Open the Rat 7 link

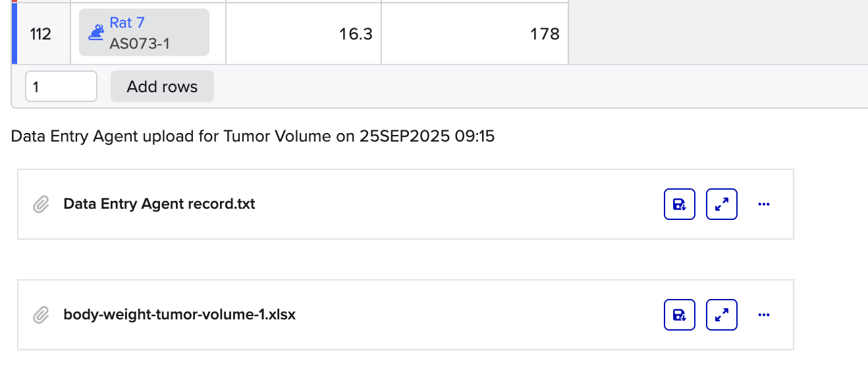click(127, 23)
